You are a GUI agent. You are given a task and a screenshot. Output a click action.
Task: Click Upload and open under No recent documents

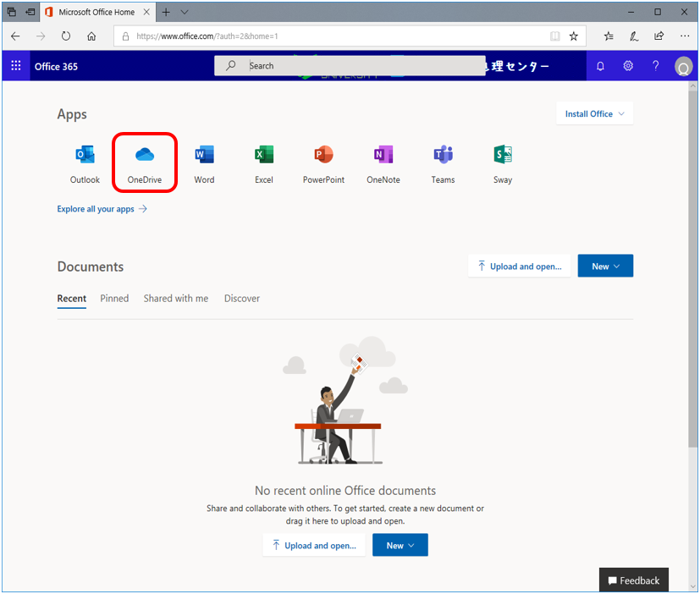click(314, 545)
